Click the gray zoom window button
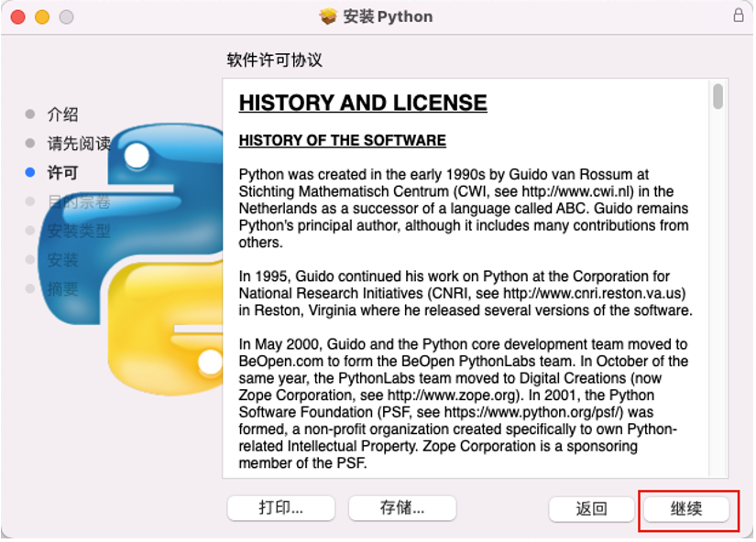This screenshot has width=756, height=542. [66, 17]
